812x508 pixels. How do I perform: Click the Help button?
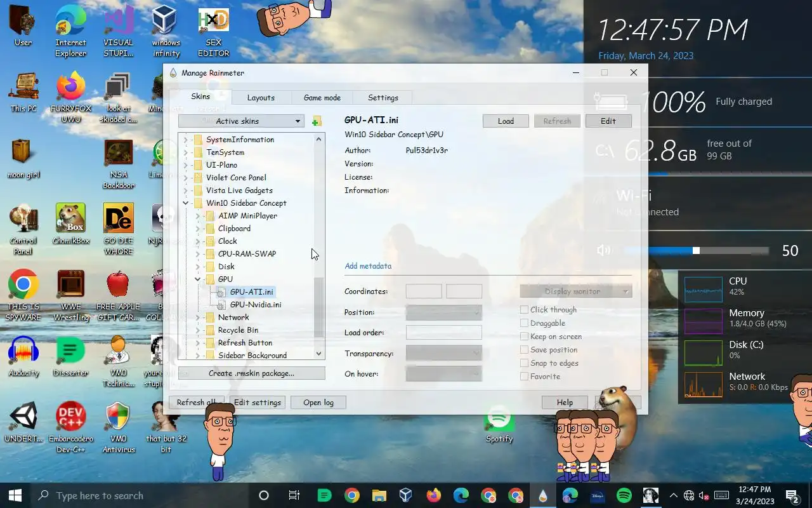click(x=565, y=403)
